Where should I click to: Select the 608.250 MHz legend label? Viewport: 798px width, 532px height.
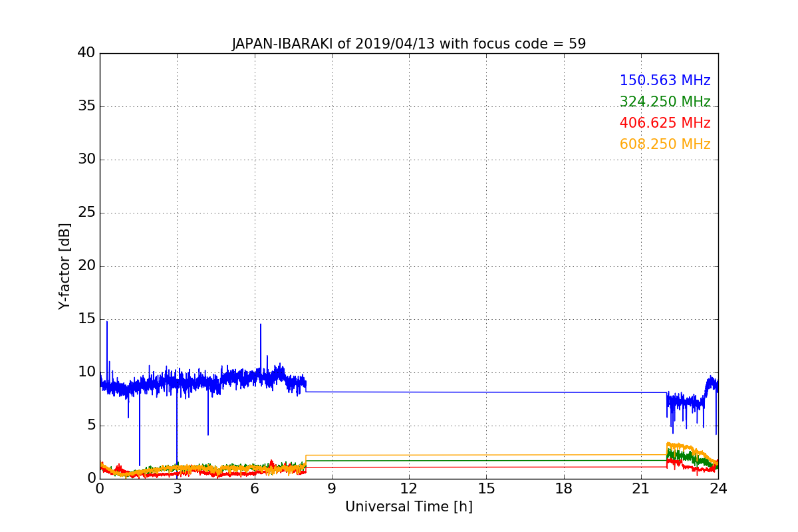[x=665, y=144]
